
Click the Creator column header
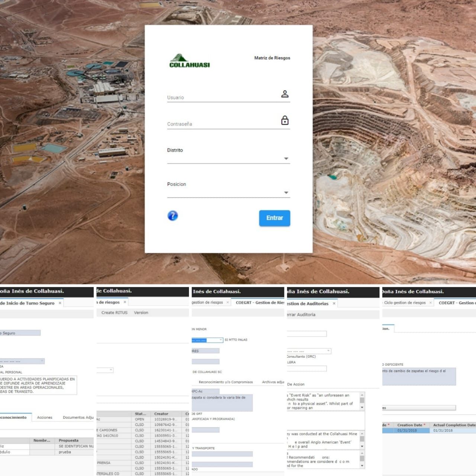[x=161, y=414]
